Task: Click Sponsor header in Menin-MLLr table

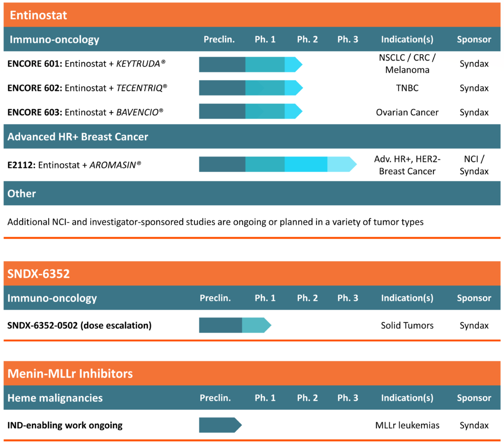Action: click(474, 398)
